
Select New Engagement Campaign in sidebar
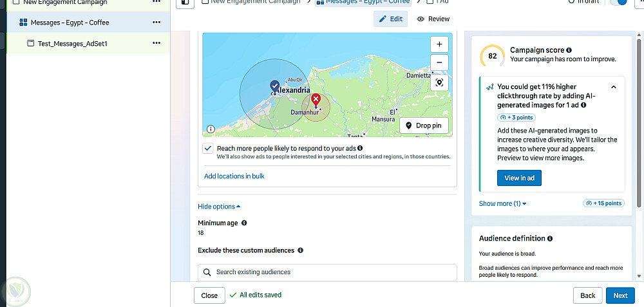59,3
